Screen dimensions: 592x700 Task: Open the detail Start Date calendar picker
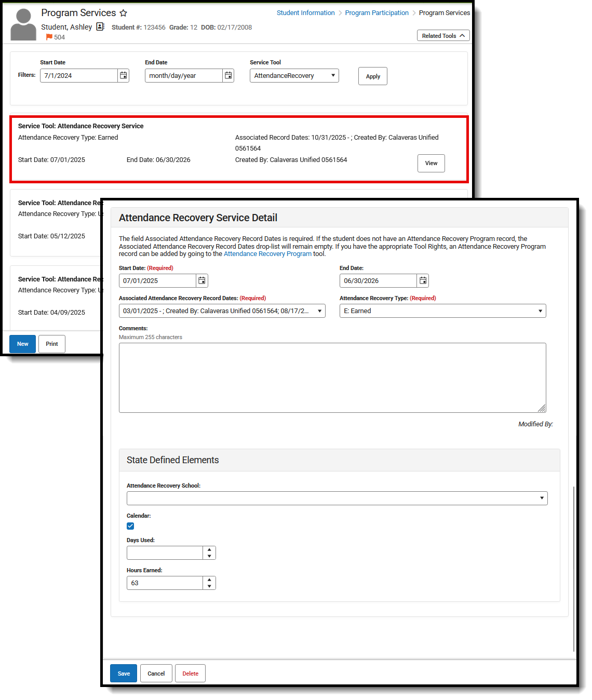tap(201, 280)
